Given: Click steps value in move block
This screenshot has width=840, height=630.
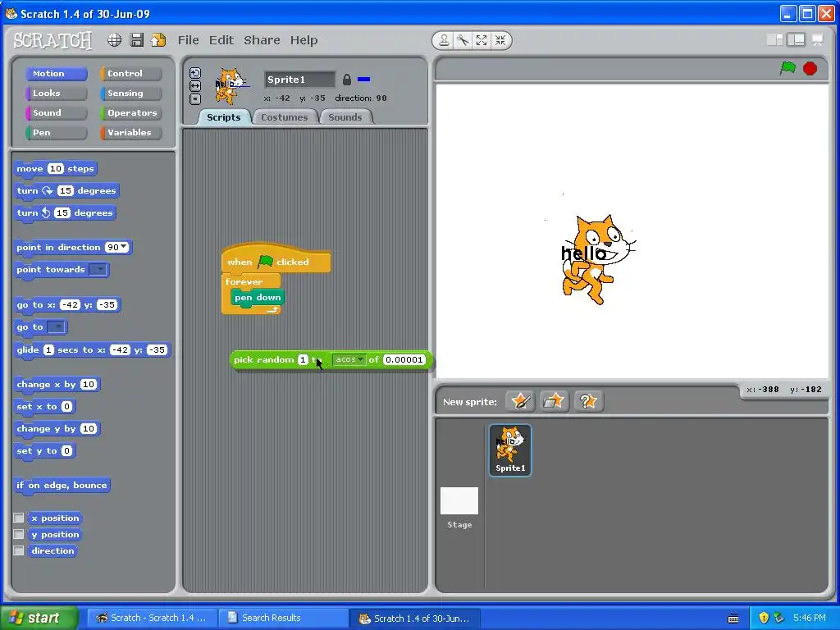Looking at the screenshot, I should click(55, 169).
